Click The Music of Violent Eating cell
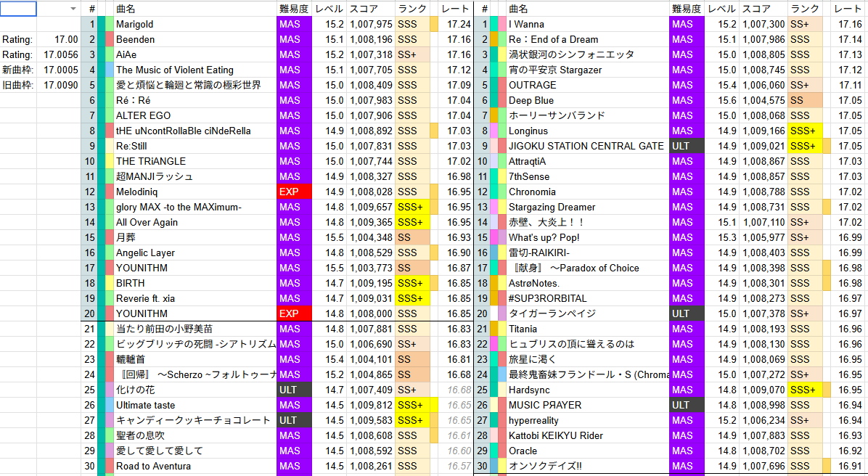Viewport: 868px width, 476px height. coord(195,70)
